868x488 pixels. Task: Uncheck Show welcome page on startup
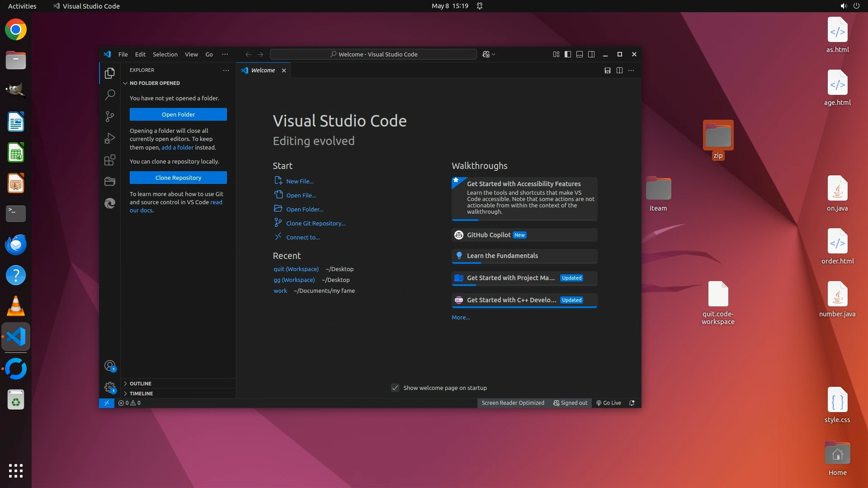point(395,388)
